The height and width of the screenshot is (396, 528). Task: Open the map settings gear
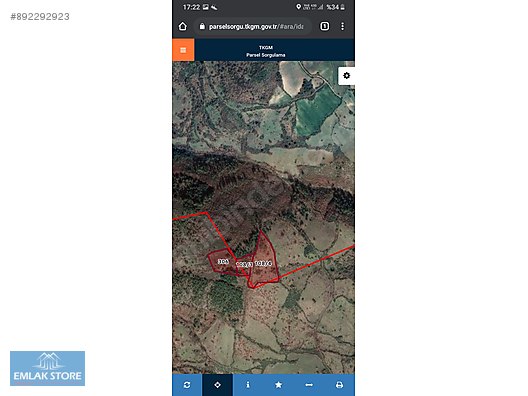coord(346,75)
